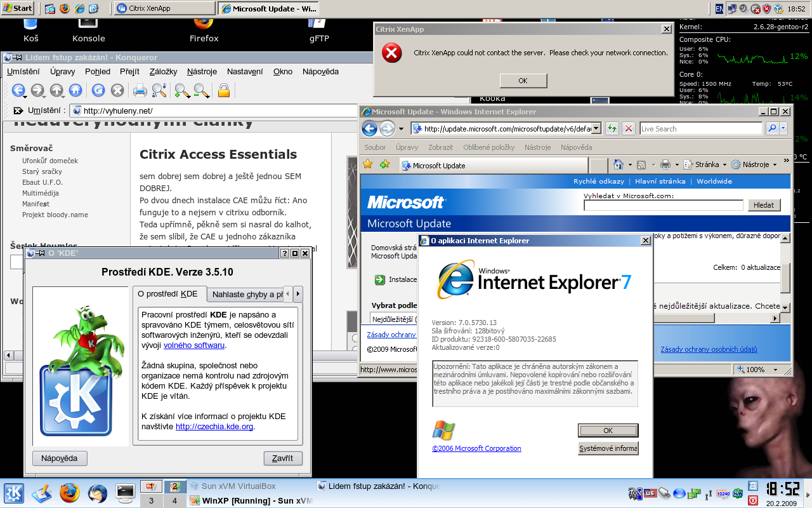Reload the page in Konqueror

coord(98,90)
